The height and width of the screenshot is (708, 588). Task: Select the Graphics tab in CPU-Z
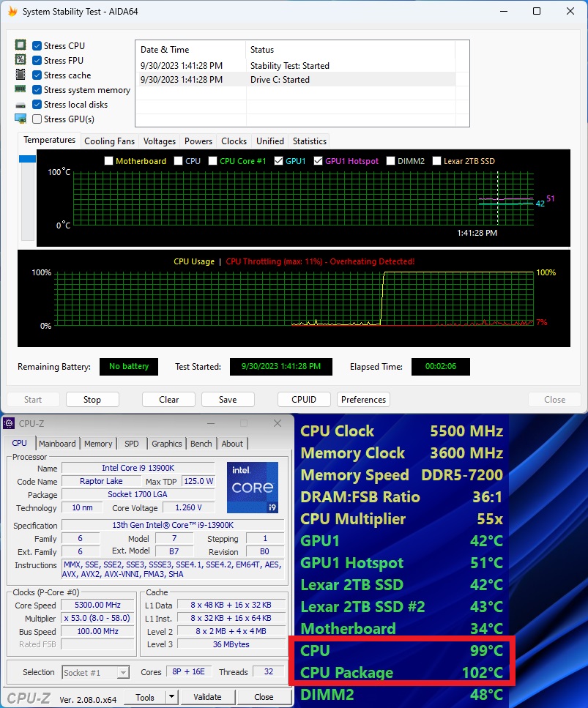click(x=167, y=444)
